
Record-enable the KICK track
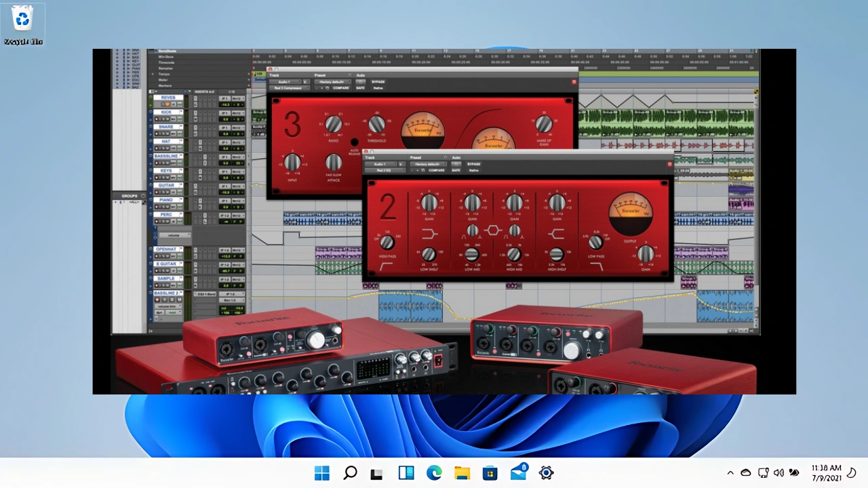[157, 119]
